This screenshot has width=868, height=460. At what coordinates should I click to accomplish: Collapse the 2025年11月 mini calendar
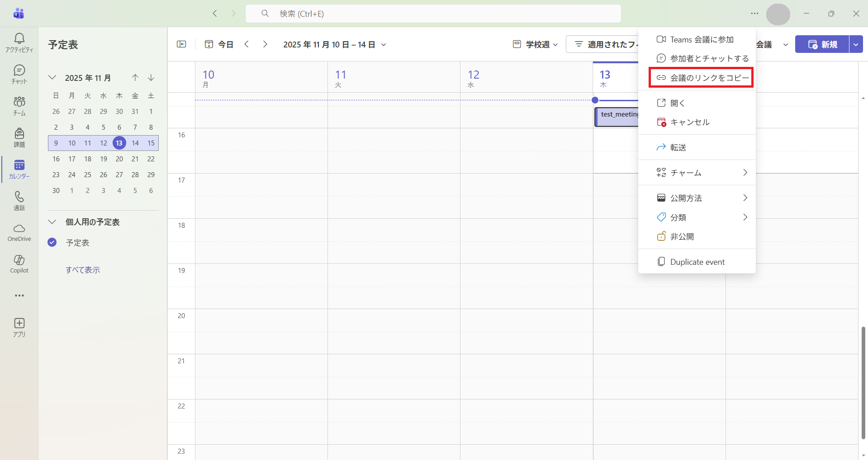click(x=52, y=78)
